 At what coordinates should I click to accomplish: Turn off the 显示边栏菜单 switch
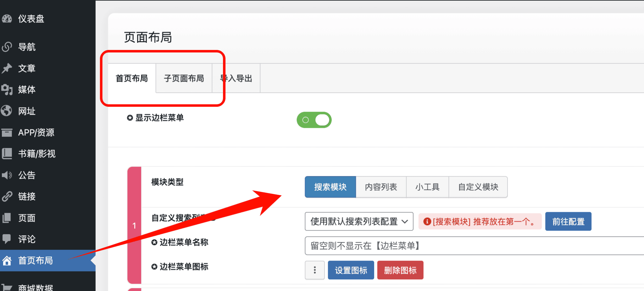314,120
